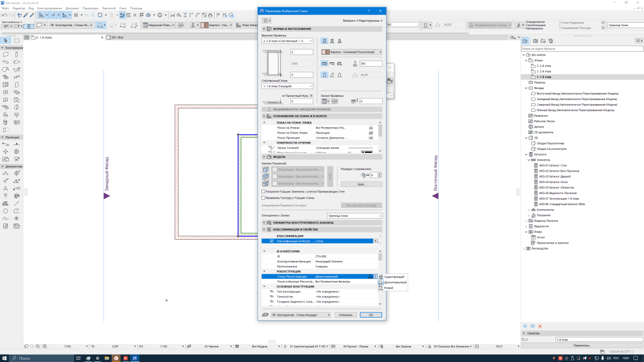Click 'Линии Сечений' solid line preview
Screen dimensions: 644x362
click(360, 148)
